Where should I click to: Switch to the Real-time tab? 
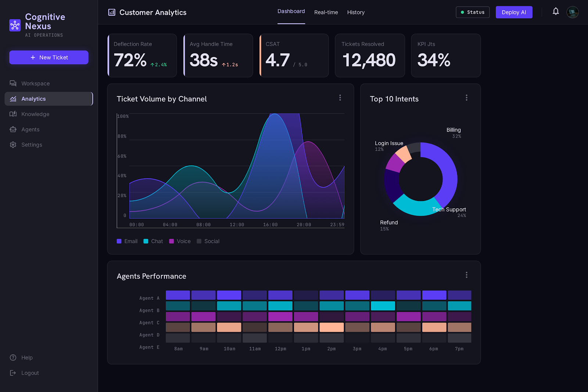[326, 12]
